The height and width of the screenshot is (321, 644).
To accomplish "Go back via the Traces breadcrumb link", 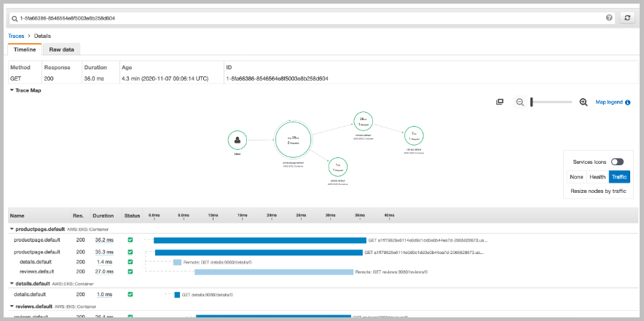I will [16, 36].
